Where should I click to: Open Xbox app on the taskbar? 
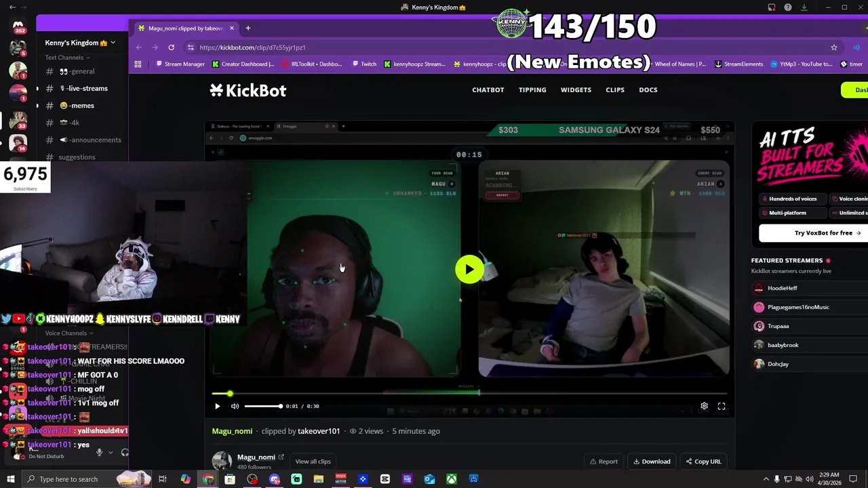click(451, 479)
